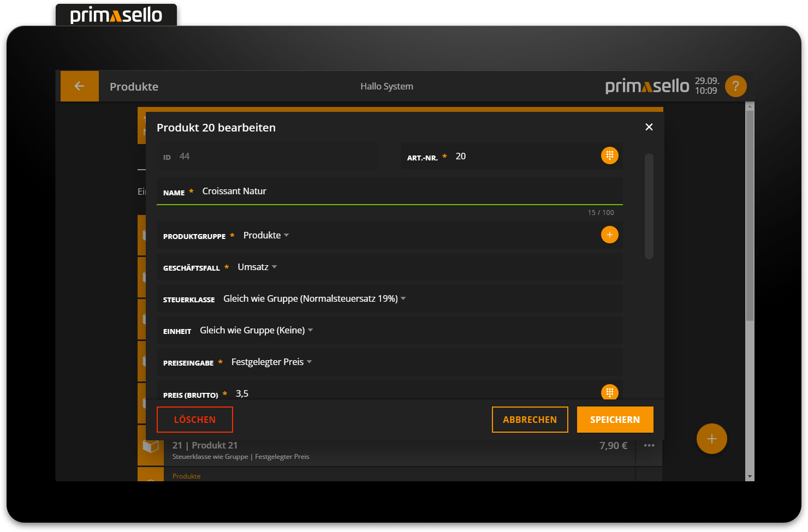Click the dialog's vertical scrollbar
Screen dimensions: 808x532
[x=649, y=206]
